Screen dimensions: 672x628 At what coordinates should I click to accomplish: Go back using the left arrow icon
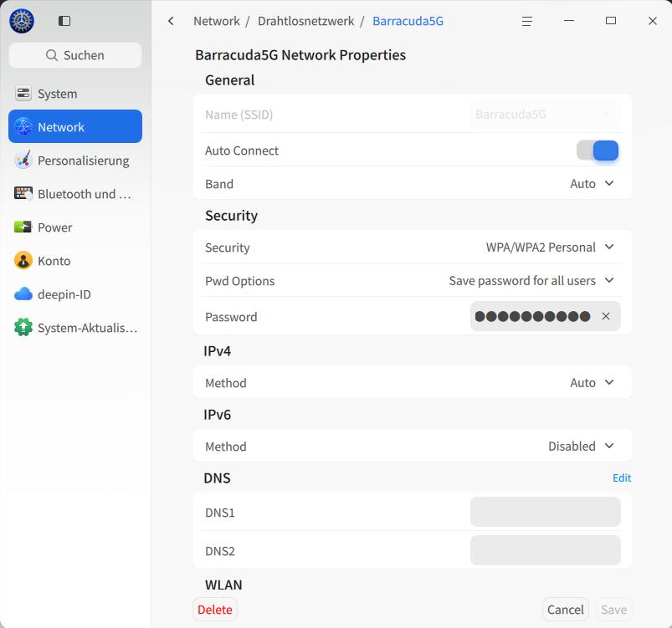[171, 21]
